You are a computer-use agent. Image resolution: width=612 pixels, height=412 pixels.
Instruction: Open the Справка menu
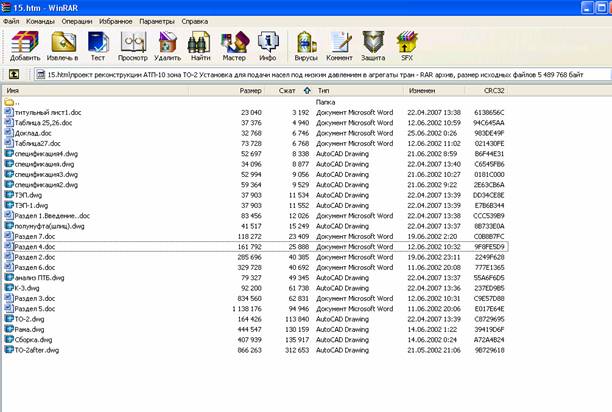(x=194, y=21)
